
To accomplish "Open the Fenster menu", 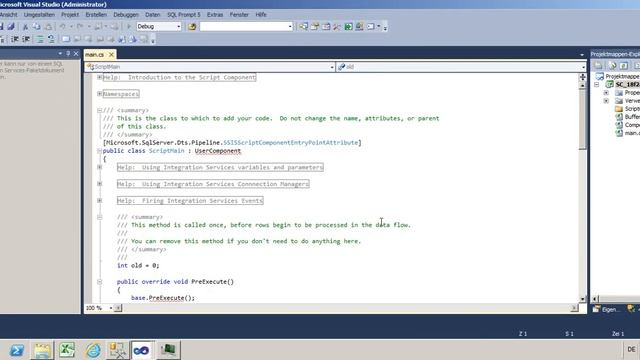I will pyautogui.click(x=239, y=15).
